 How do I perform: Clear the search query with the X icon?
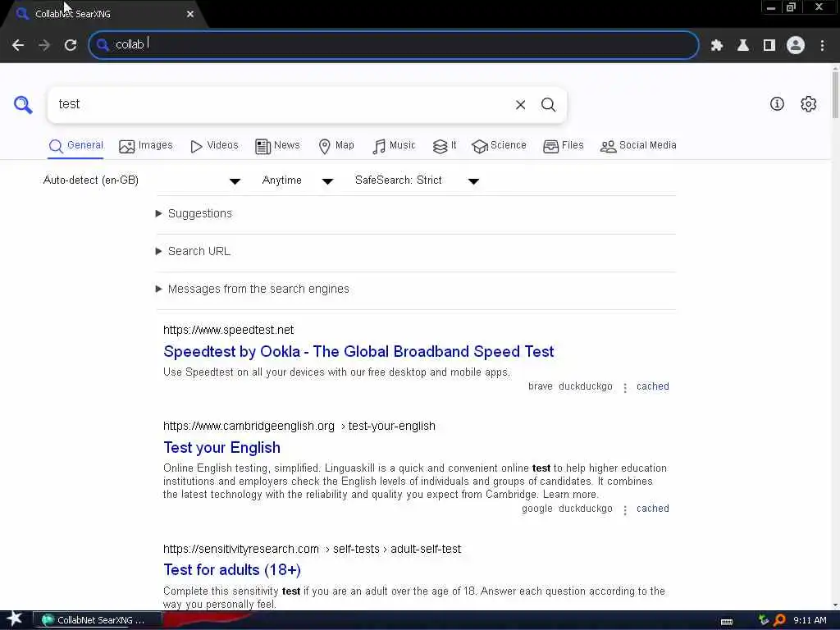[520, 105]
